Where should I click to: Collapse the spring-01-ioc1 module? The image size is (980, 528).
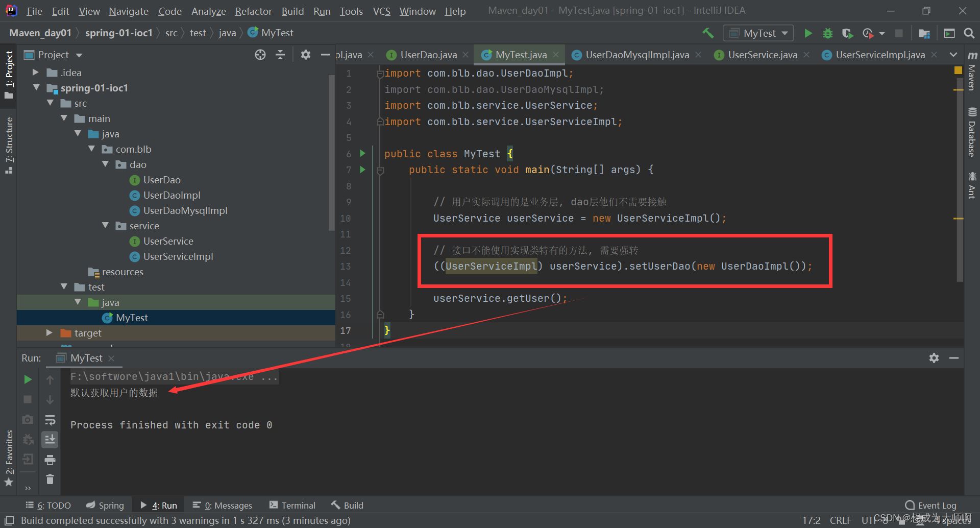36,88
